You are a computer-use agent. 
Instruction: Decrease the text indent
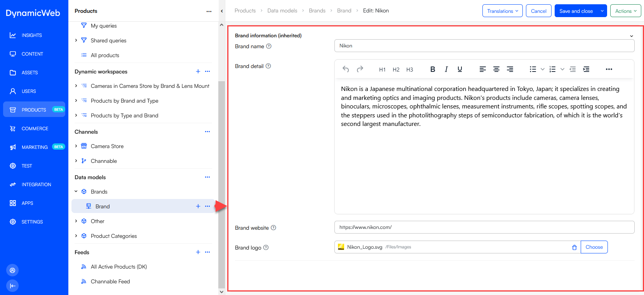573,69
